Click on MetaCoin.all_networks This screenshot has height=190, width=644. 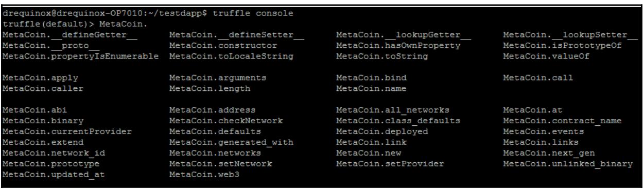tap(392, 110)
